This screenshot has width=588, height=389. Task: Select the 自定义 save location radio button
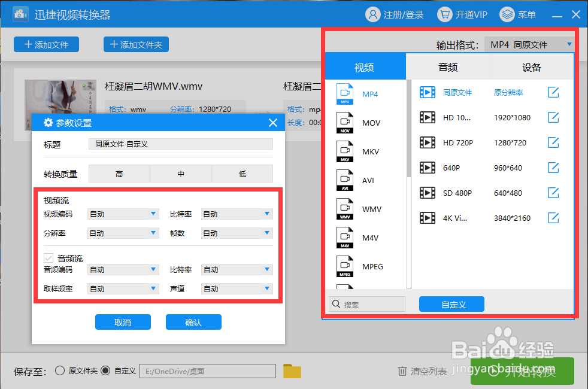click(106, 370)
